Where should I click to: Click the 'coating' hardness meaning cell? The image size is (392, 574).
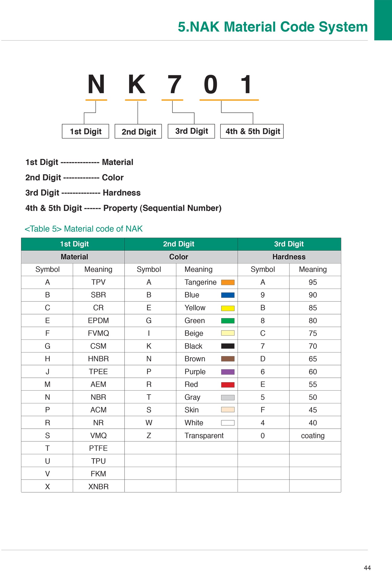coord(315,436)
